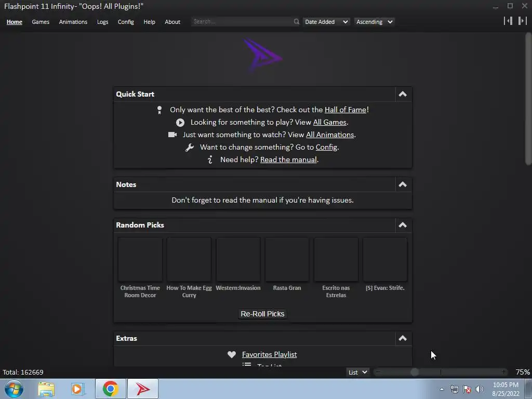Open the Hall of Fame link
Screen dimensions: 532x399
345,110
